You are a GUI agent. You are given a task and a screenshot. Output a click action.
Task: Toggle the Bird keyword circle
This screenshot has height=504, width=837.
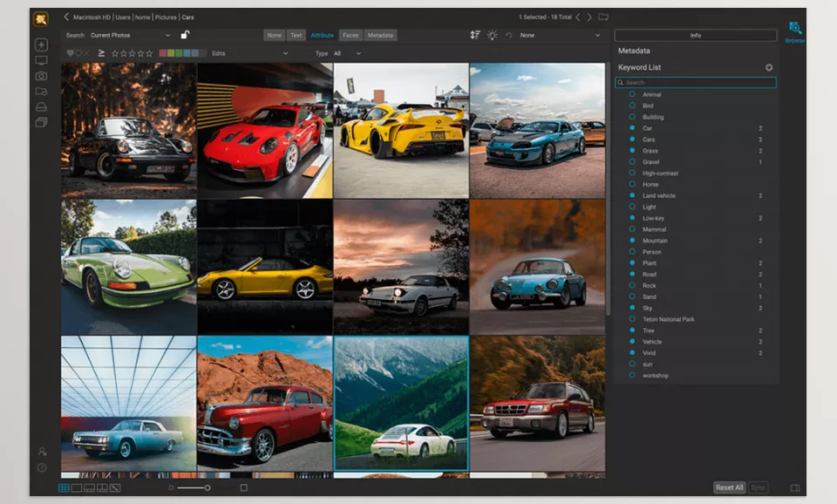pyautogui.click(x=632, y=106)
